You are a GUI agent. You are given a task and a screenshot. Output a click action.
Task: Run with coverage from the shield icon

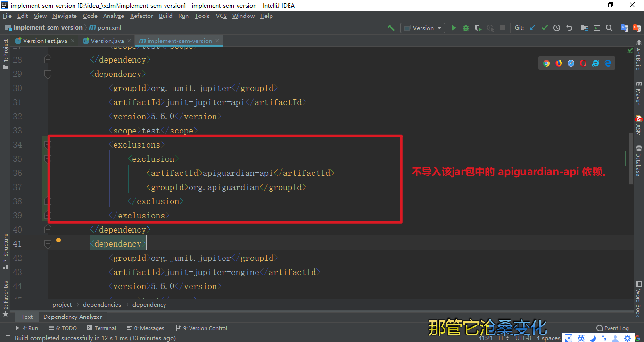pyautogui.click(x=478, y=28)
